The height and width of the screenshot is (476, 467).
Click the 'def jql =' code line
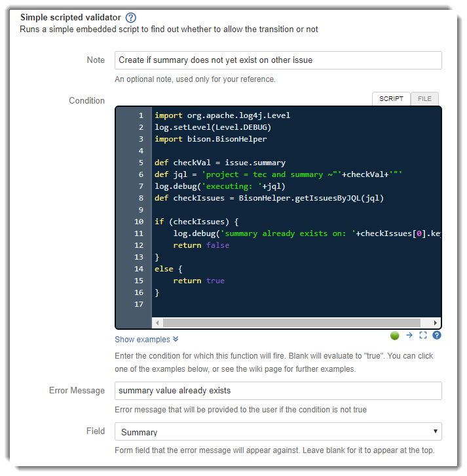(x=278, y=174)
